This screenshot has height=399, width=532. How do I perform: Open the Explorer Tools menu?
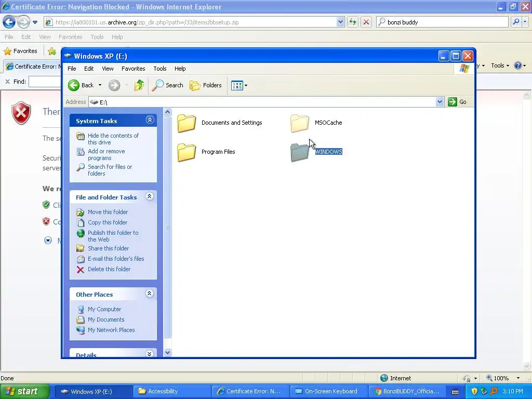160,69
